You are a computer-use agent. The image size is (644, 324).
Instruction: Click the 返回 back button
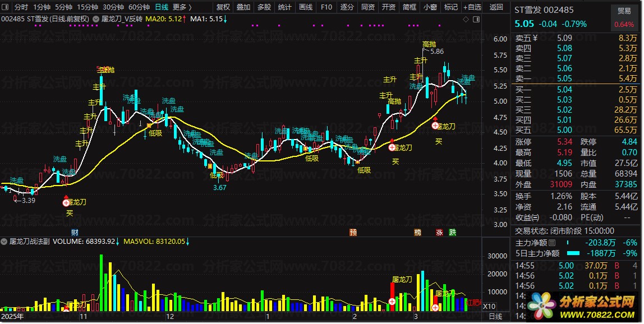point(496,7)
